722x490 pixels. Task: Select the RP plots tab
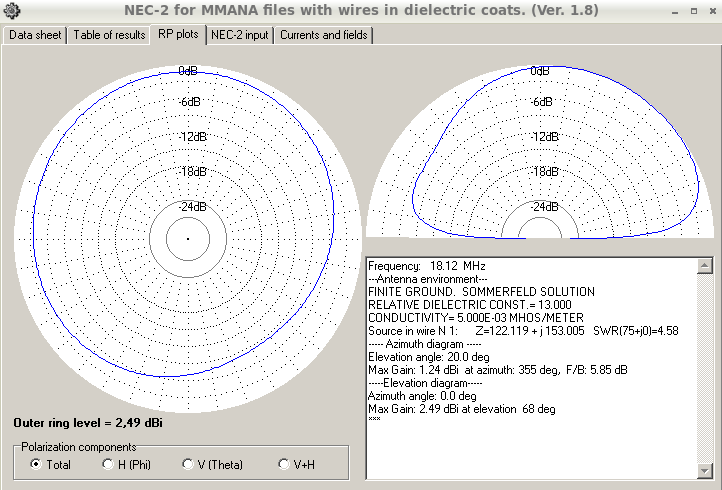(x=178, y=34)
